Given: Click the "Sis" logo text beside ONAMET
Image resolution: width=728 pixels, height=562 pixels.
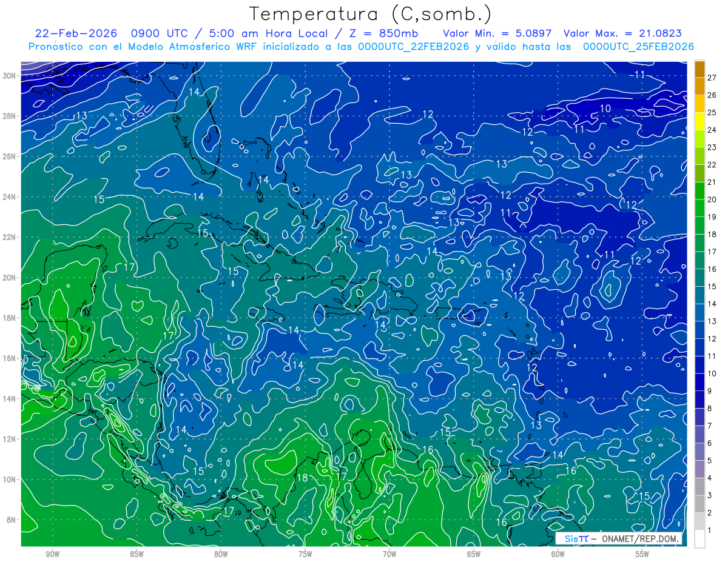Looking at the screenshot, I should click(570, 538).
